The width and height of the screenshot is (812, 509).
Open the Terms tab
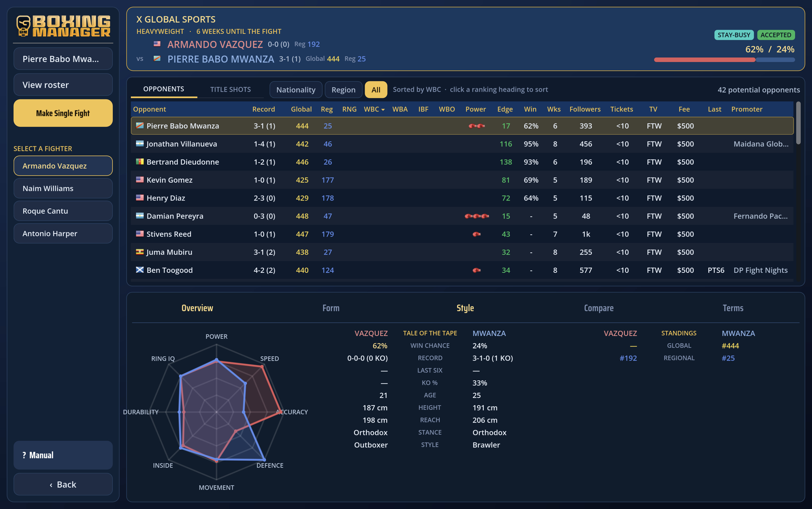(x=733, y=308)
